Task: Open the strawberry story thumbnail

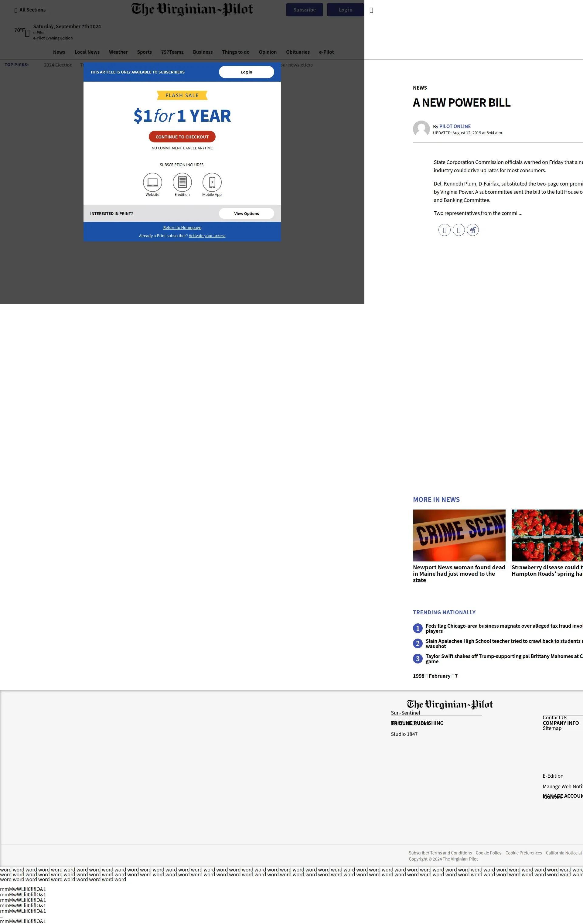Action: [x=547, y=535]
